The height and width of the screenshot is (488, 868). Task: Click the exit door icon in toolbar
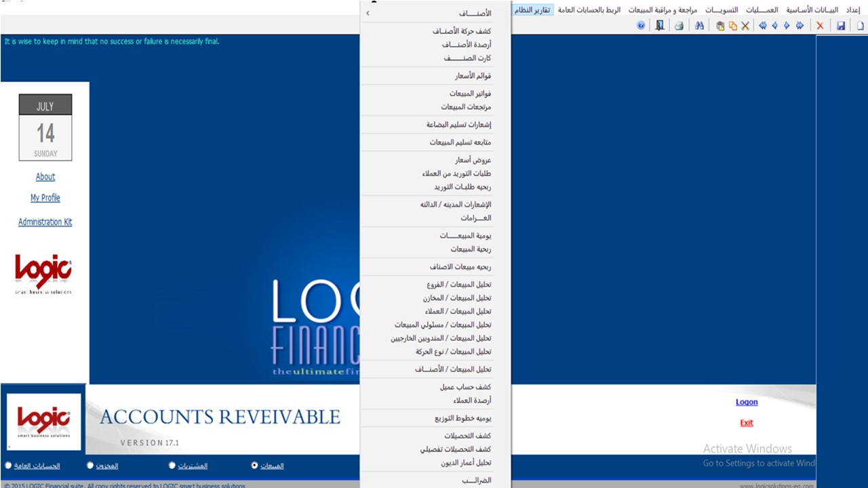point(660,26)
